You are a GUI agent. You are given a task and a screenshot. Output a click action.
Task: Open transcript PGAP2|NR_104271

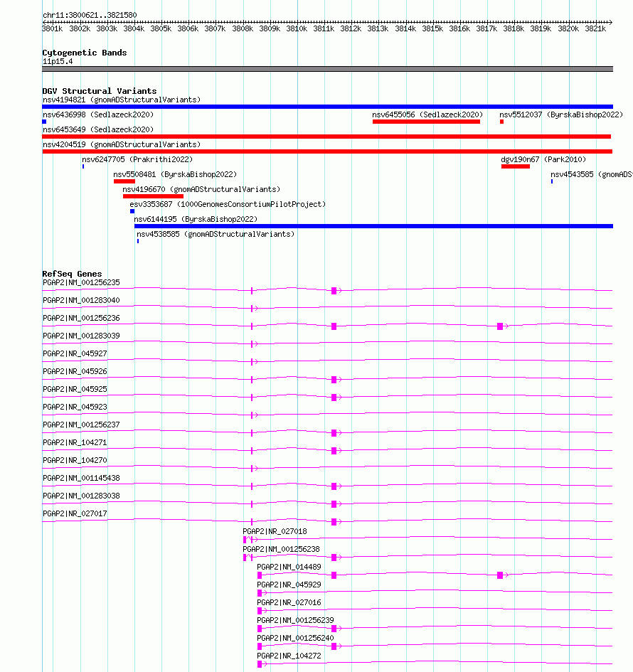75,443
